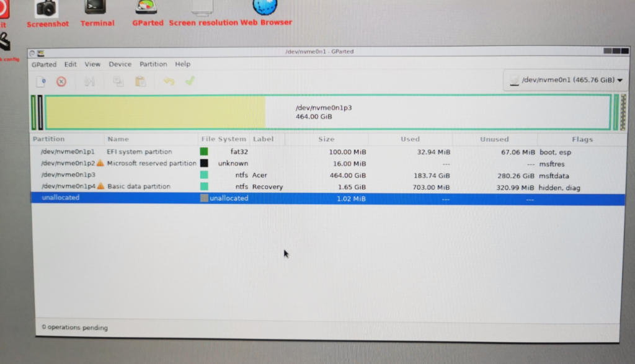Click the Label column header
Viewport: 635px width, 364px height.
(x=267, y=139)
